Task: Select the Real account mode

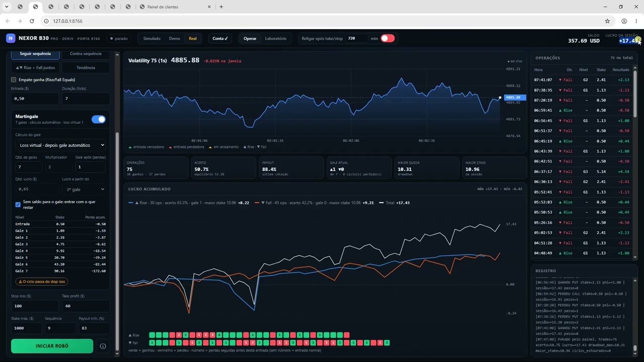Action: pos(193,38)
